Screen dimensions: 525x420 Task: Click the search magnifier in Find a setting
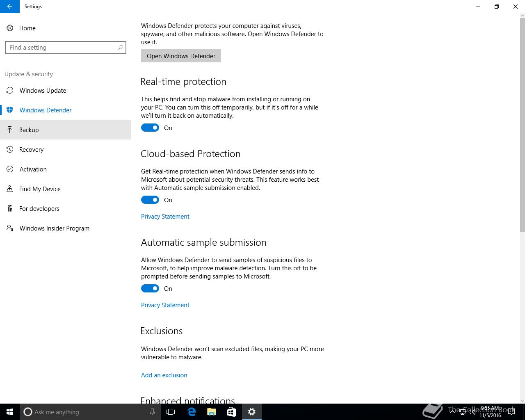121,48
